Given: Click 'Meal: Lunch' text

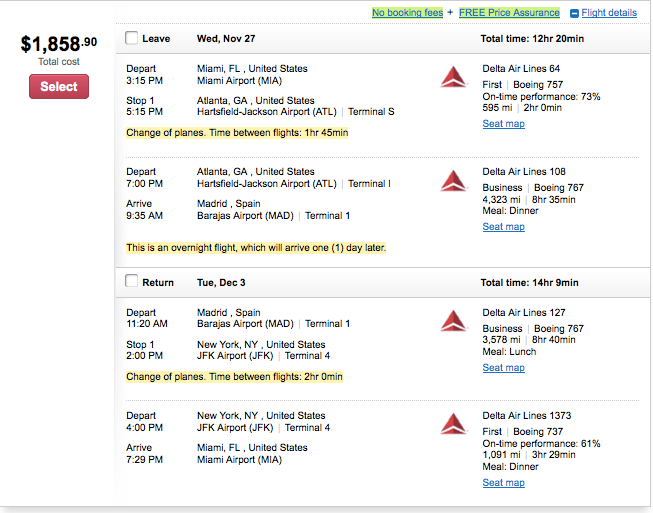Looking at the screenshot, I should click(x=509, y=352).
